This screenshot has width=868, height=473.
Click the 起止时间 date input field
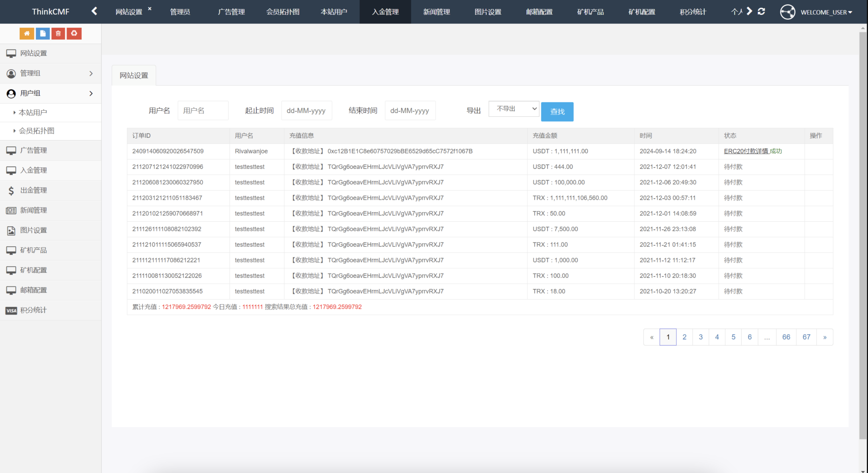tap(307, 110)
